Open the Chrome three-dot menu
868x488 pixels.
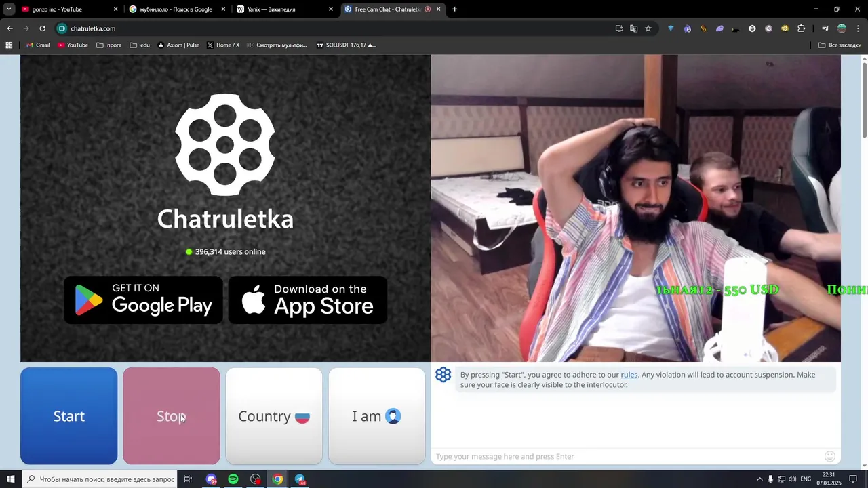point(858,28)
